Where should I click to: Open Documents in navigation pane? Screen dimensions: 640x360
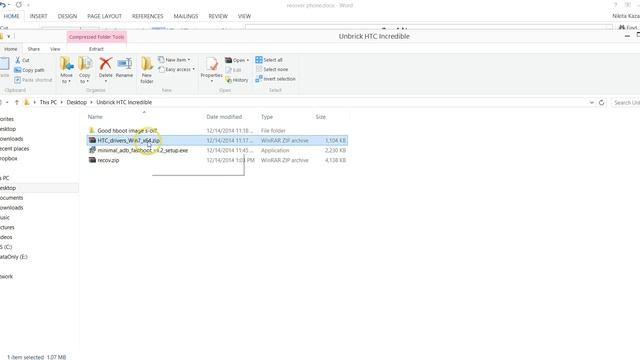tap(11, 198)
